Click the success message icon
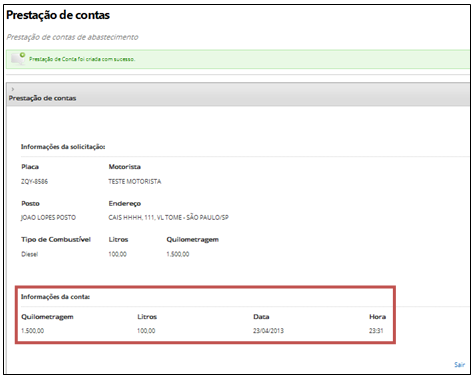The height and width of the screenshot is (379, 474). 18,58
